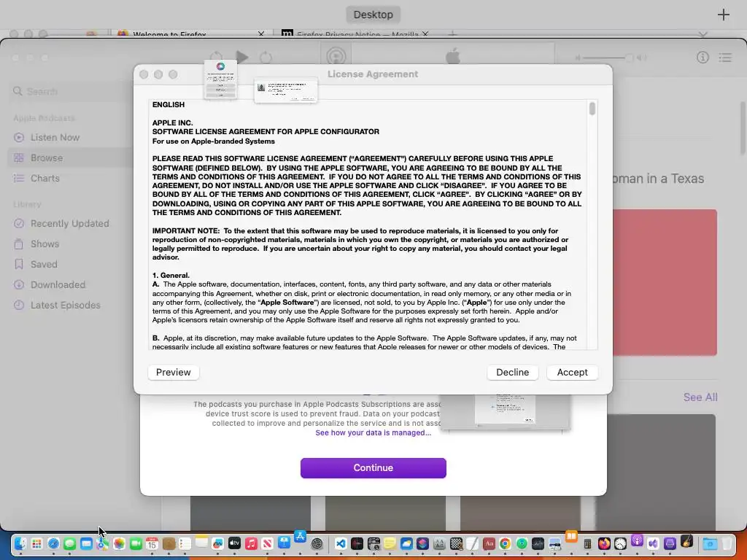The image size is (747, 560).
Task: Open Dictionary from the dock
Action: pyautogui.click(x=489, y=543)
